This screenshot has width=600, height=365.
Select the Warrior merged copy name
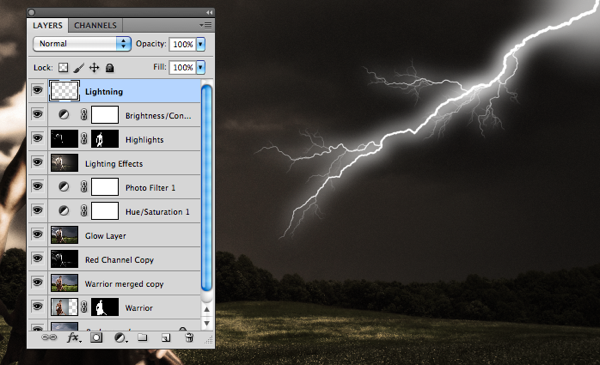click(x=124, y=284)
